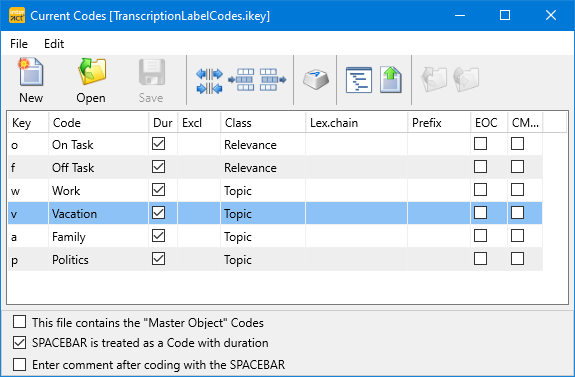
Task: Click the Relevance class of On Task
Action: (263, 144)
